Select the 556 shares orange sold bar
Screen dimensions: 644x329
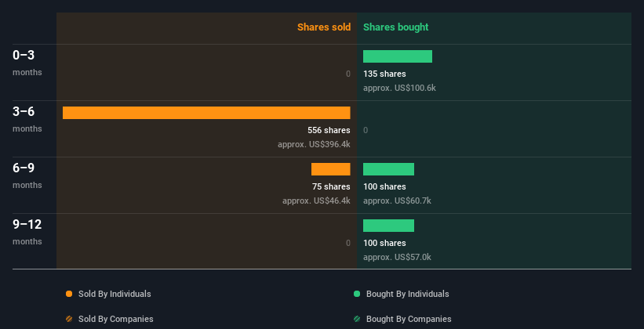click(x=206, y=113)
